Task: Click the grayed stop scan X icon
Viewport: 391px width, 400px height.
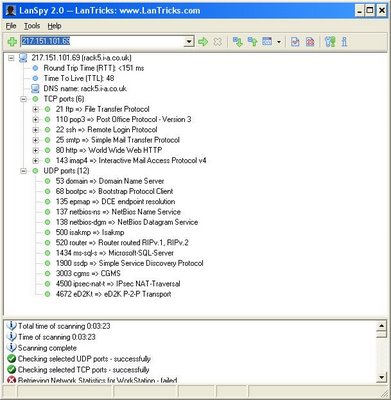Action: click(x=217, y=42)
